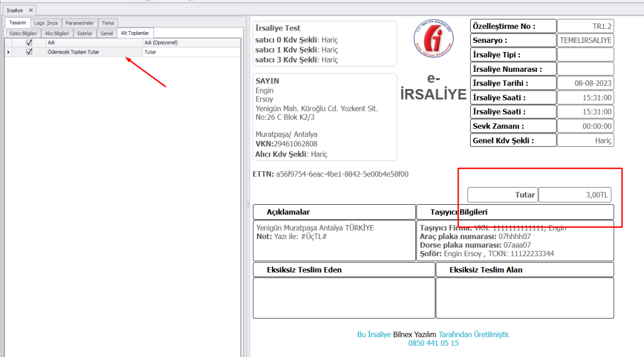Click the Adı (Opsiyonel) column header
This screenshot has width=644, height=357.
pos(191,42)
